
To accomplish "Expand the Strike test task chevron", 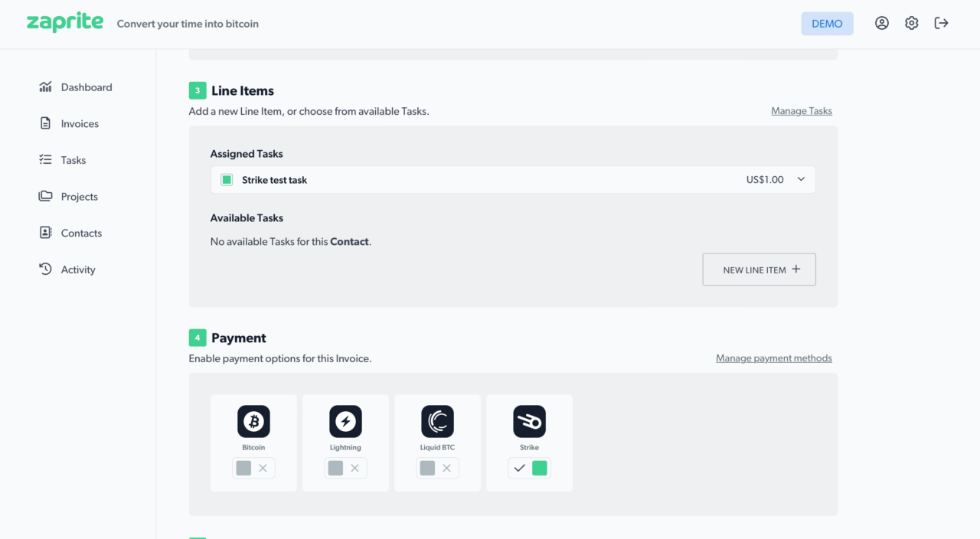I will coord(801,180).
